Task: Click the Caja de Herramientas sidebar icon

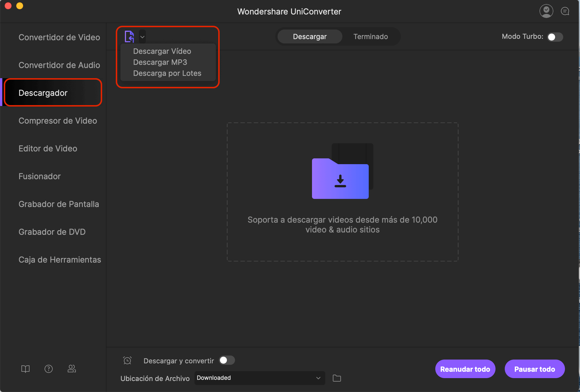Action: click(60, 260)
